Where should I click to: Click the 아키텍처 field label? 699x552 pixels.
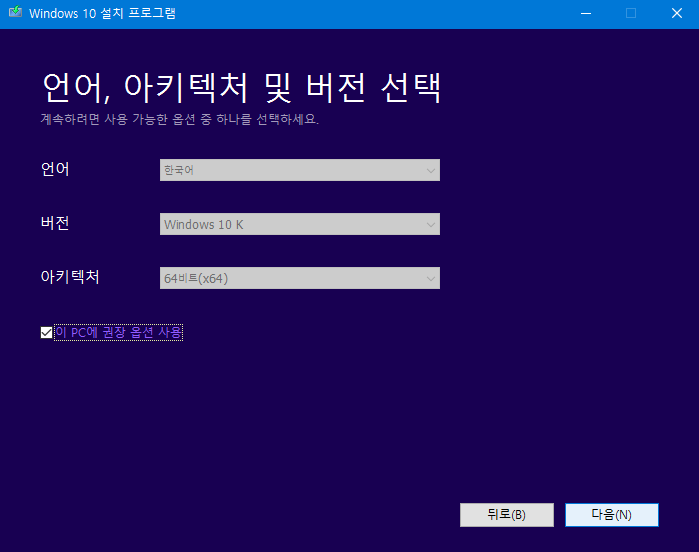pyautogui.click(x=70, y=277)
